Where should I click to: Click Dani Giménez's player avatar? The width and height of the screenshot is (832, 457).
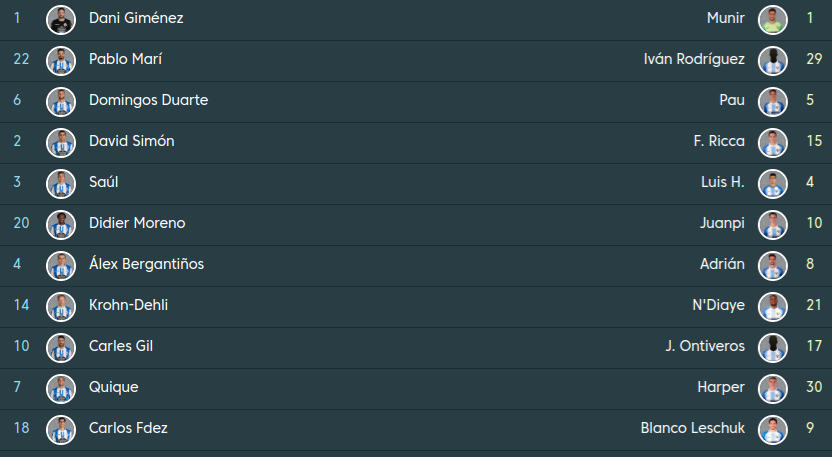coord(61,19)
